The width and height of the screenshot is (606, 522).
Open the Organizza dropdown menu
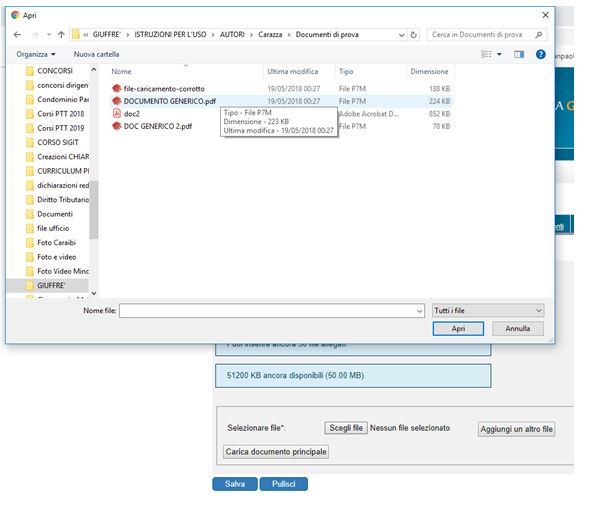point(36,54)
